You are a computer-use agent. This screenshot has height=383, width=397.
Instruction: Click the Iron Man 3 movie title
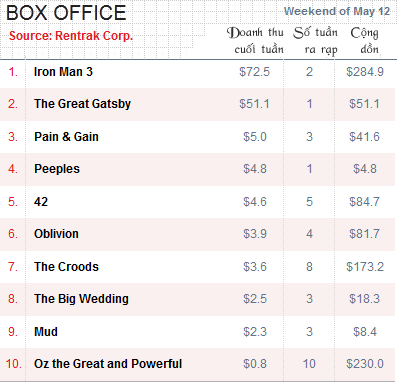click(x=63, y=72)
